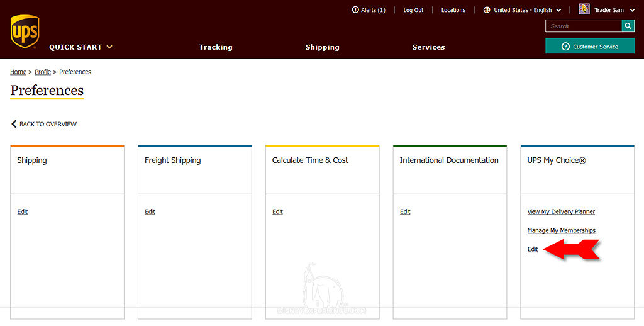Edit Calculate Time & Cost preferences
Image resolution: width=644 pixels, height=326 pixels.
[277, 211]
